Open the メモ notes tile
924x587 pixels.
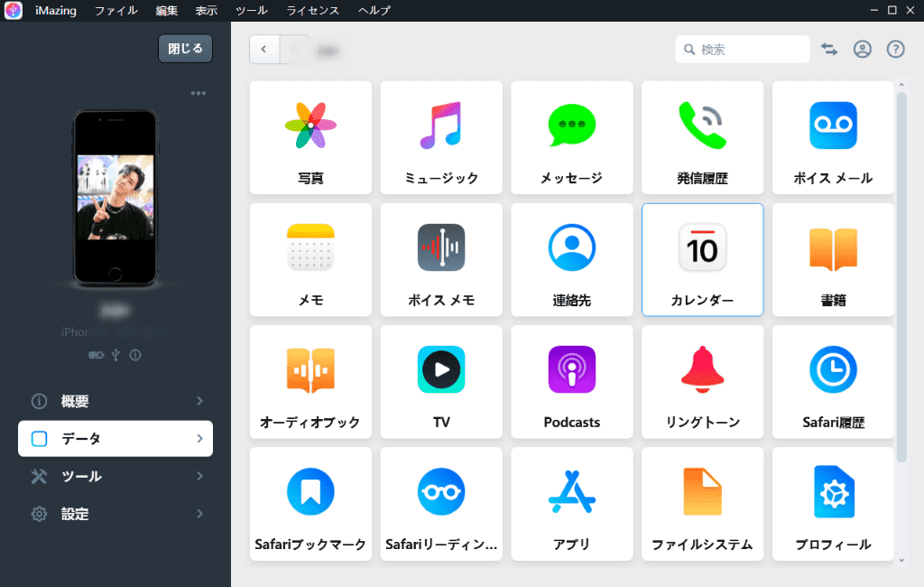pos(310,259)
